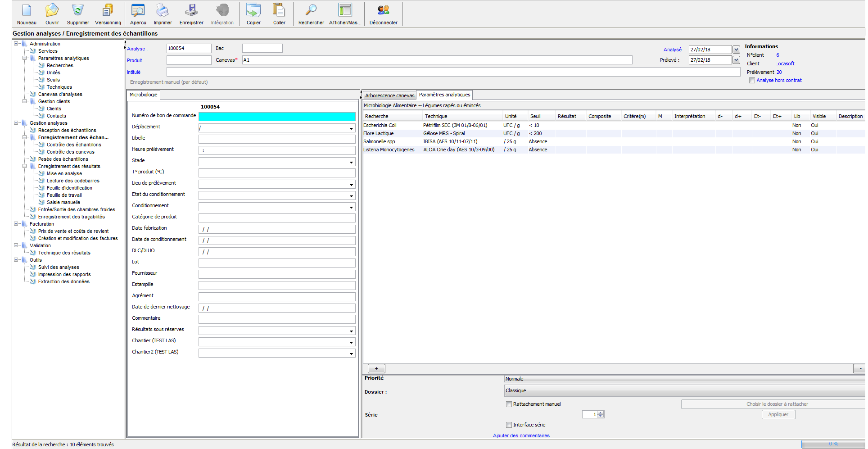Open Clients in the tree

(54, 109)
